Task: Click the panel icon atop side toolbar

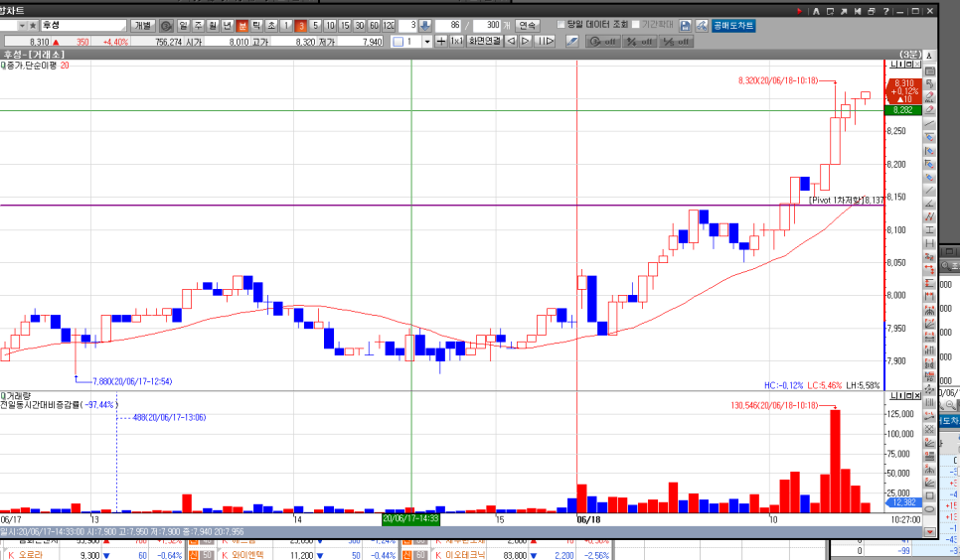Action: coord(929,71)
